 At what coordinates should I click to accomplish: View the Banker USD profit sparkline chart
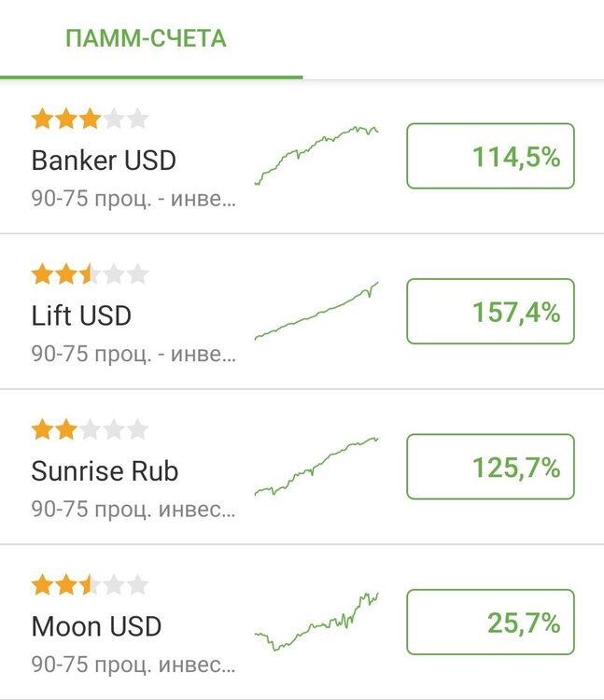click(x=316, y=155)
